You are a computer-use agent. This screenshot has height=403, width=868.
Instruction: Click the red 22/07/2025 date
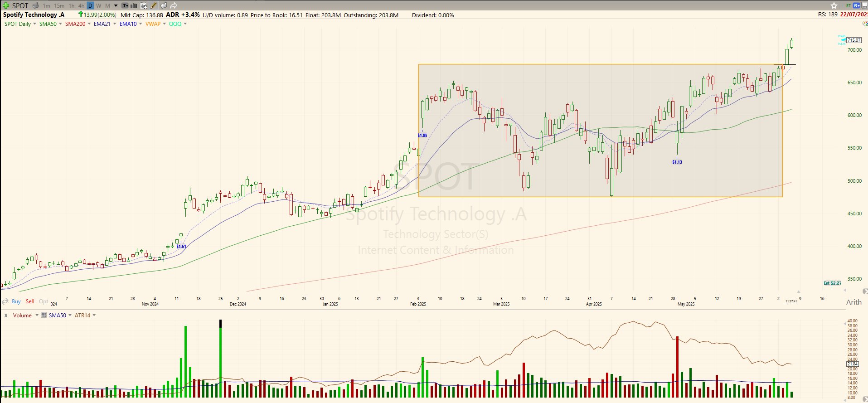(854, 15)
